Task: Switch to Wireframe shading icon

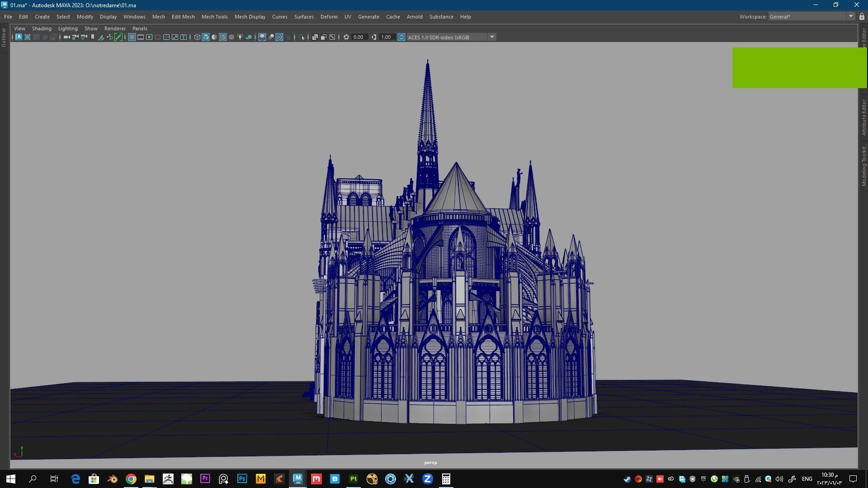Action: click(197, 37)
